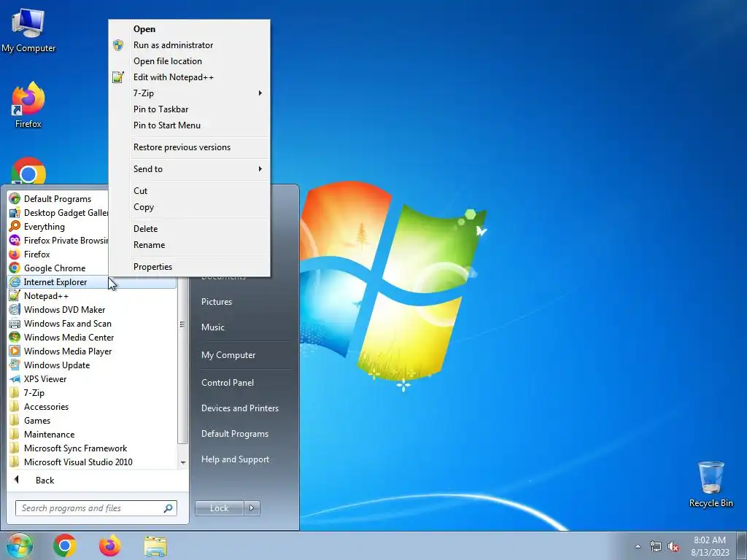Open XPS Viewer
Viewport: 747px width, 560px height.
coord(92,378)
